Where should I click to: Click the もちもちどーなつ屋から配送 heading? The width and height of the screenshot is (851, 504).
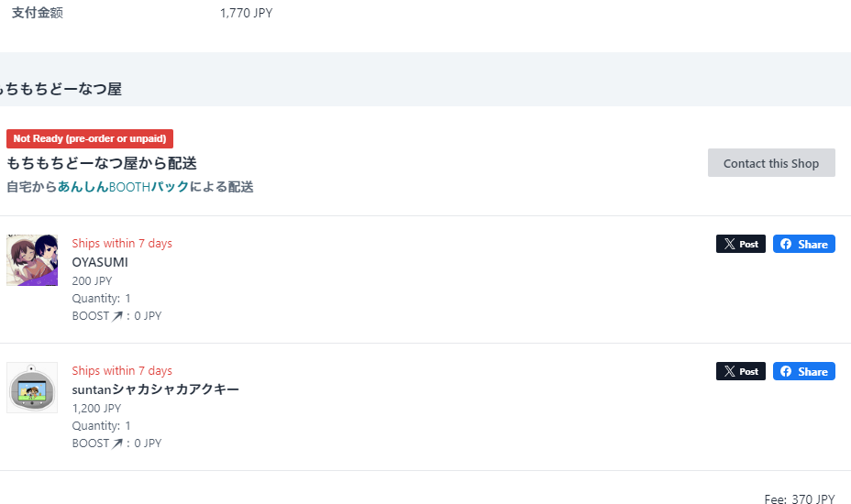click(102, 163)
